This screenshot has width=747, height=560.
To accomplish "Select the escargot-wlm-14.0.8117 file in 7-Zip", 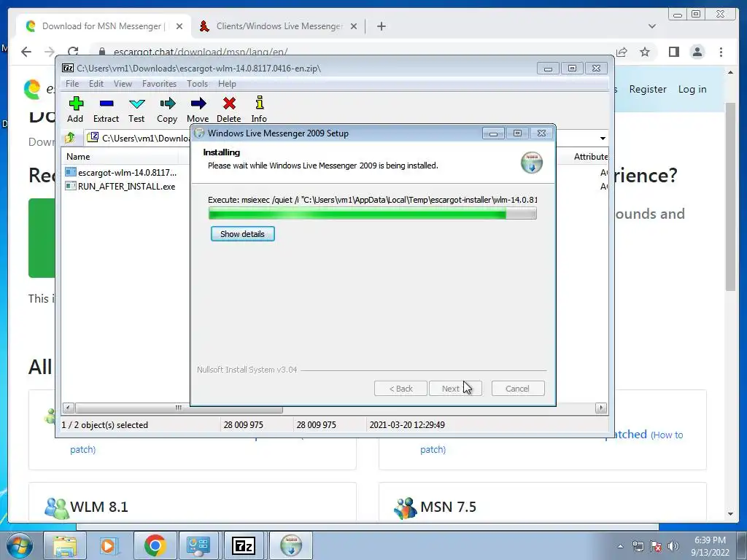I will (121, 172).
